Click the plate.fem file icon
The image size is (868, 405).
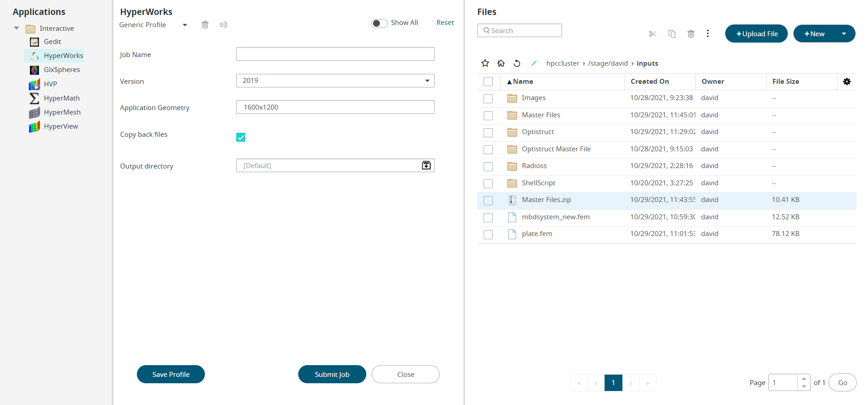[x=512, y=234]
